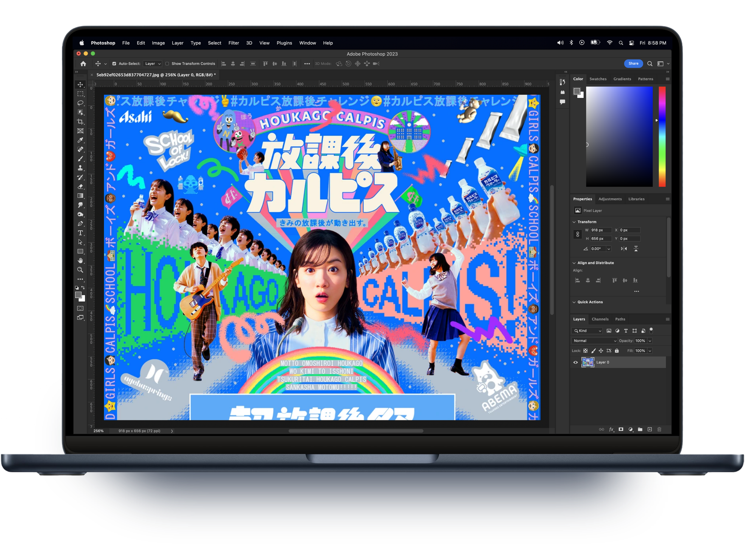Click the layer effects fx icon
The height and width of the screenshot is (560, 745).
point(611,429)
